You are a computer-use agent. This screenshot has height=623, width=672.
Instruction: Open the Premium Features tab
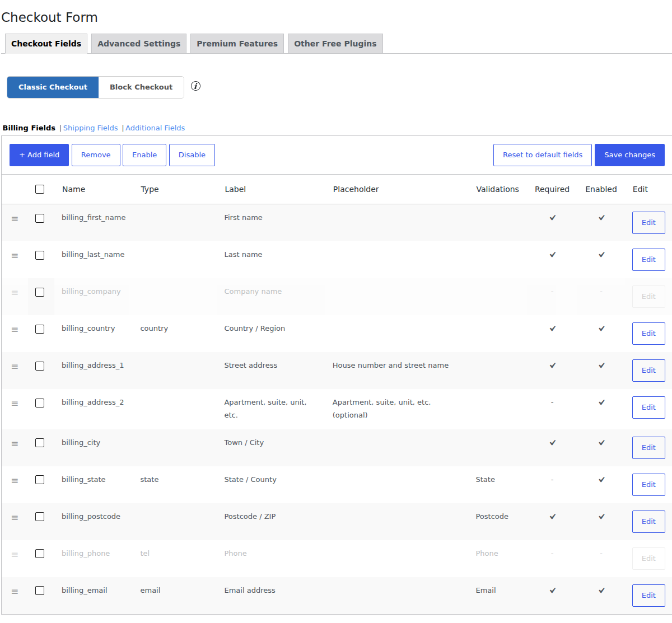pyautogui.click(x=237, y=44)
